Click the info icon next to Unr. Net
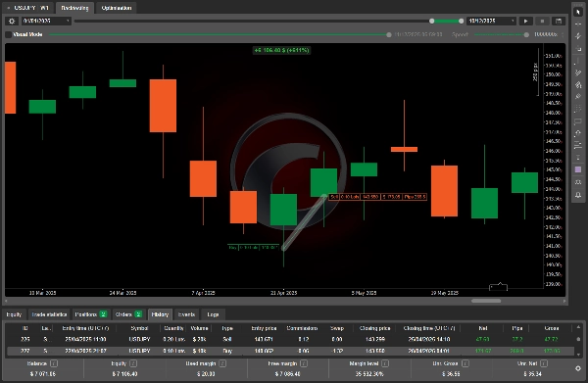The height and width of the screenshot is (383, 588). (x=544, y=363)
